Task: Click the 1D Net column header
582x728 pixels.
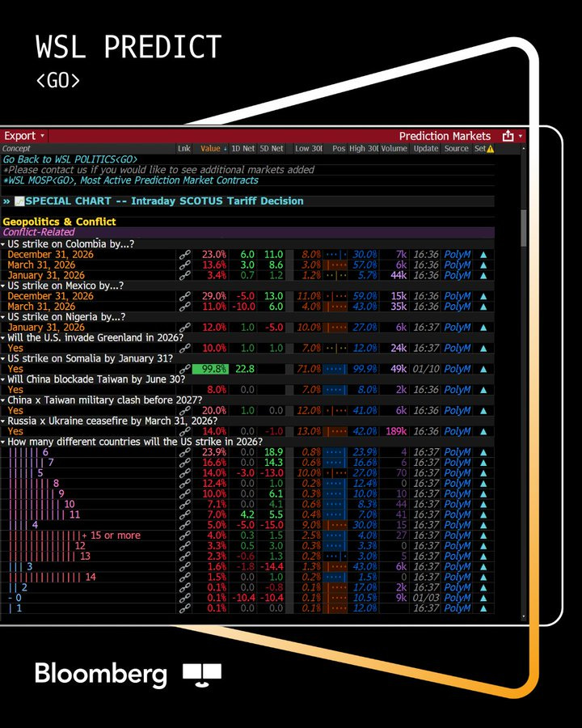Action: click(243, 149)
